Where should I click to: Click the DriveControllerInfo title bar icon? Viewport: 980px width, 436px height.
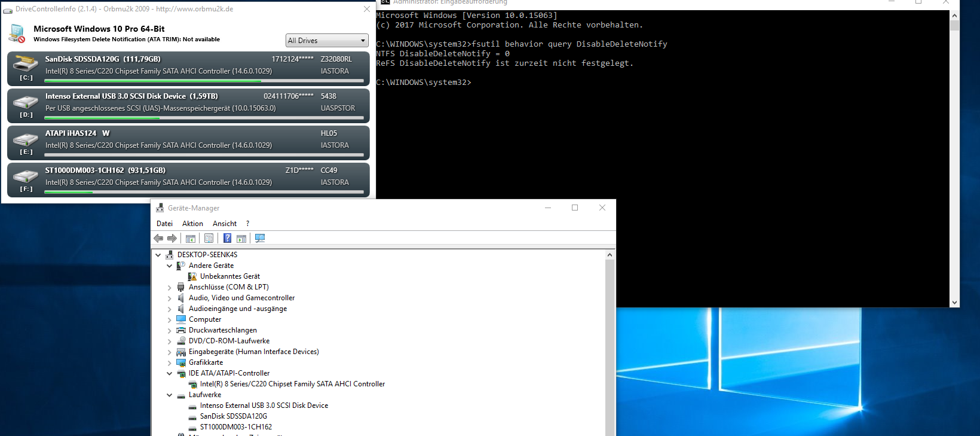8,10
